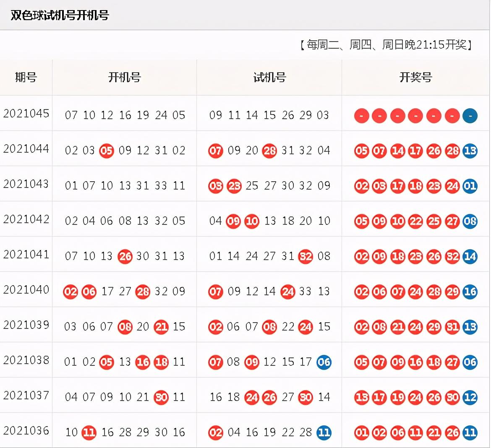Click blue ball 16 in 2021040 开奖号

[470, 292]
